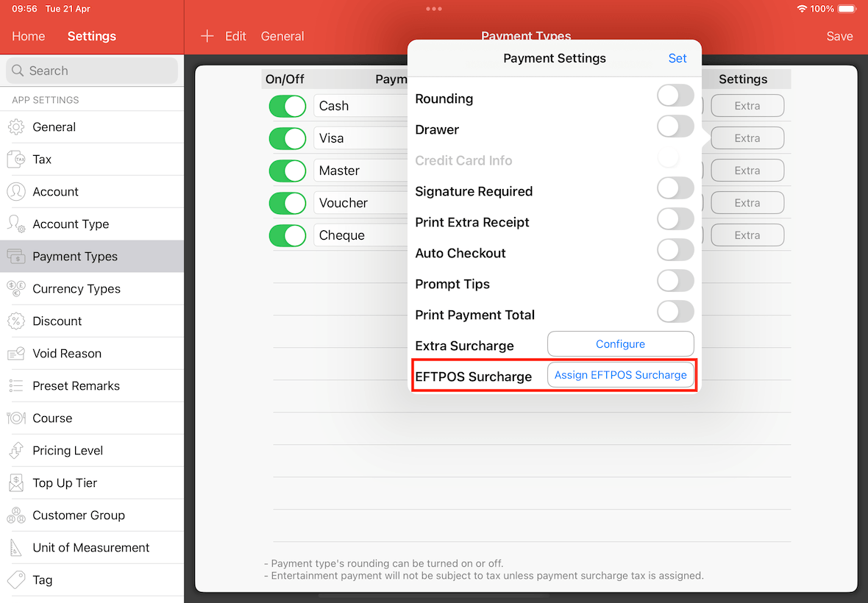Click the Tax icon in sidebar
This screenshot has height=603, width=868.
(16, 160)
